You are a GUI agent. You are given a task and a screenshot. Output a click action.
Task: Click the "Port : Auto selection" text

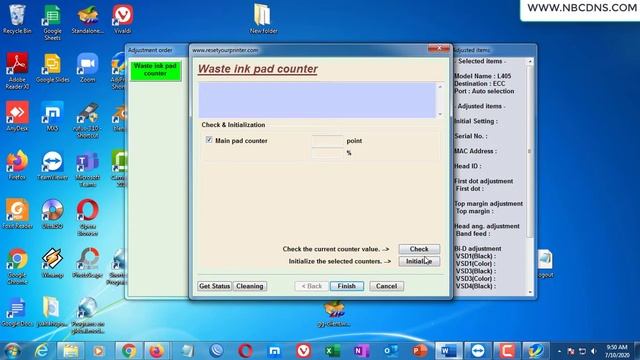(x=484, y=91)
